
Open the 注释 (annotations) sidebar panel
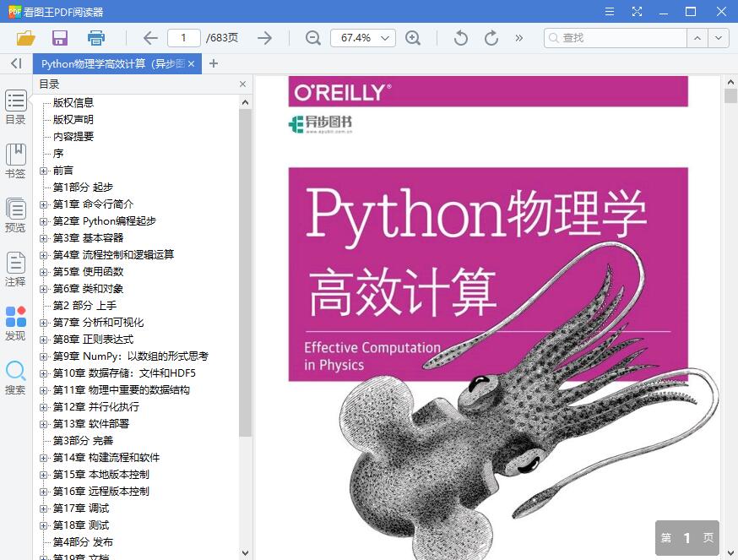coord(16,268)
